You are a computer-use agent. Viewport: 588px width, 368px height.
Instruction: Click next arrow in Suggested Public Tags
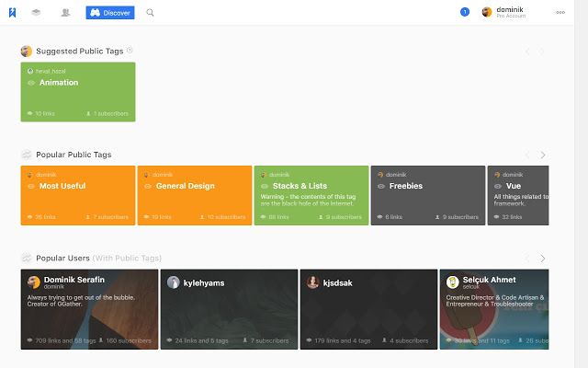[x=542, y=52]
